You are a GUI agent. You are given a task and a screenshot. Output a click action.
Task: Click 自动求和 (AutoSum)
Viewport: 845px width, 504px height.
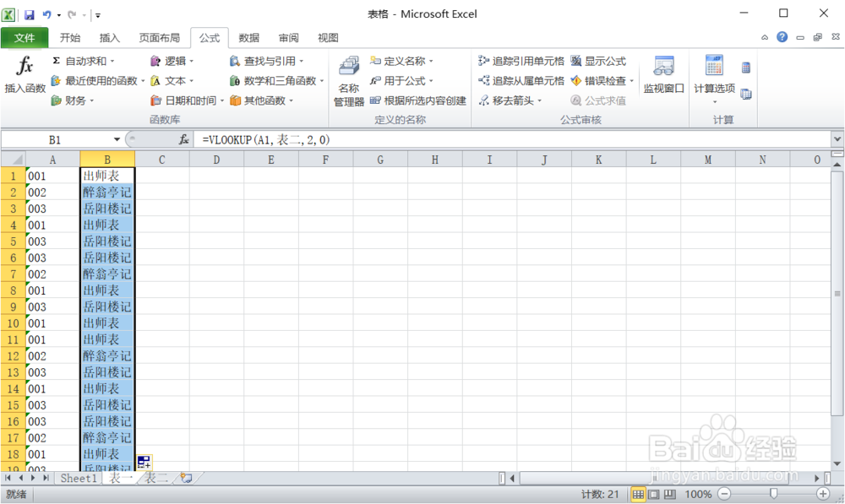(x=76, y=61)
